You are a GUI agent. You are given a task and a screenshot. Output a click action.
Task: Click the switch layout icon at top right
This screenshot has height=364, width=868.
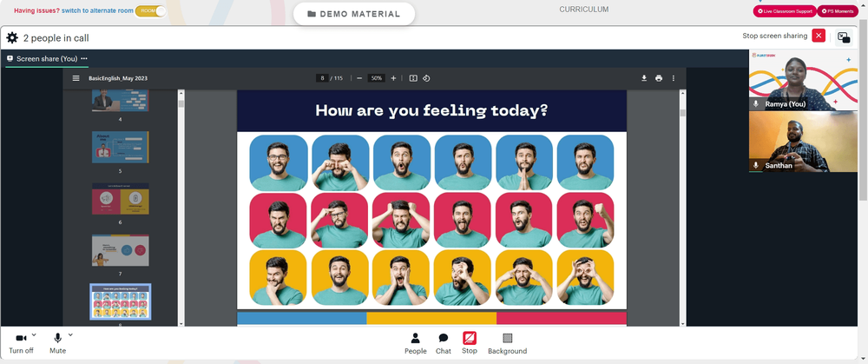[844, 37]
